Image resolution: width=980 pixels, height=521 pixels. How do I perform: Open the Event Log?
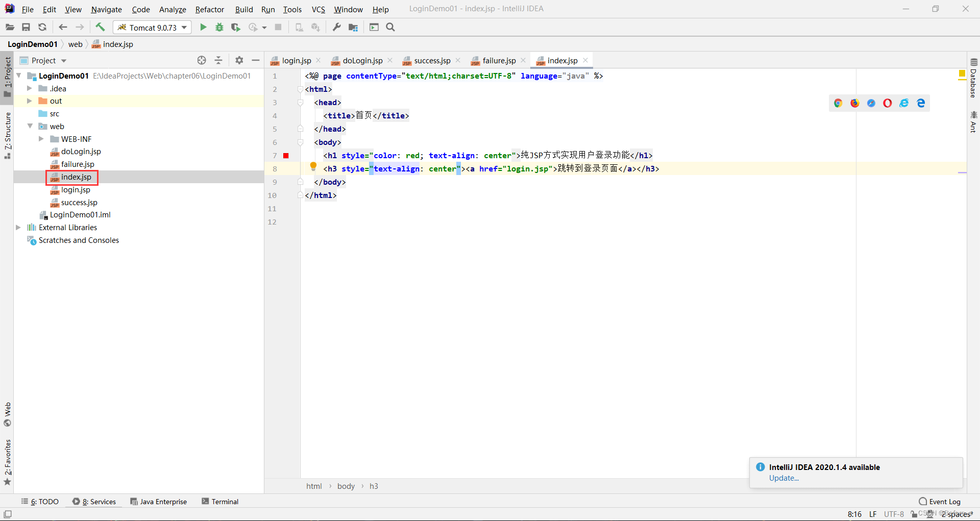point(940,502)
